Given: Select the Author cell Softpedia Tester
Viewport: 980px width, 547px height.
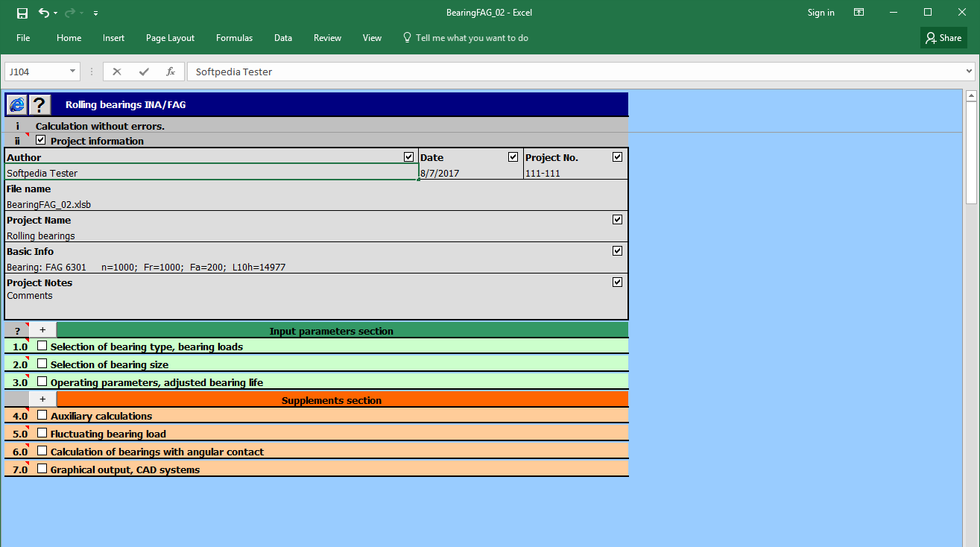Looking at the screenshot, I should click(x=212, y=173).
